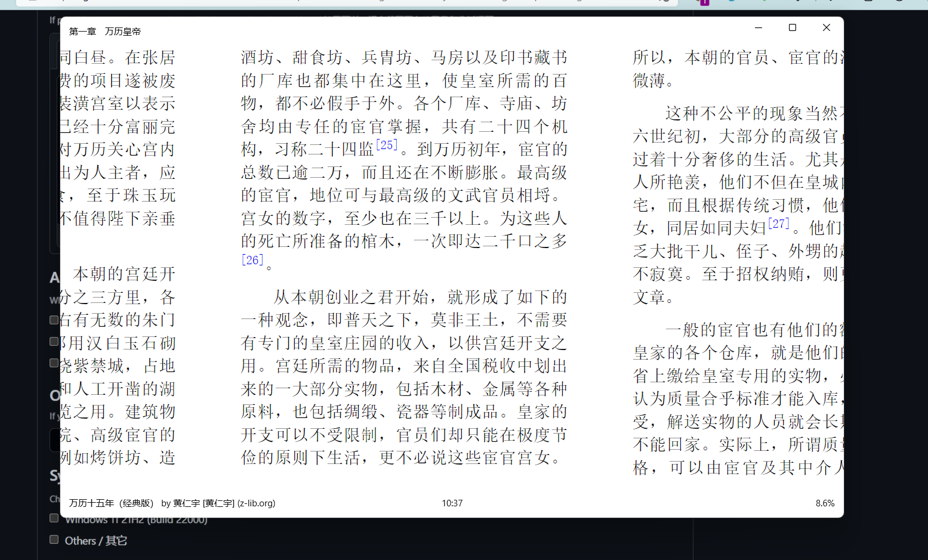Check the Windows 11 21H2 (Build 22000) checkbox
The height and width of the screenshot is (560, 928).
tap(54, 518)
